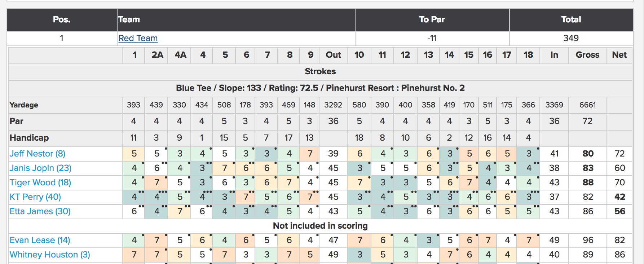
Task: Select Jeff Nestor's gross score 80
Action: [587, 154]
